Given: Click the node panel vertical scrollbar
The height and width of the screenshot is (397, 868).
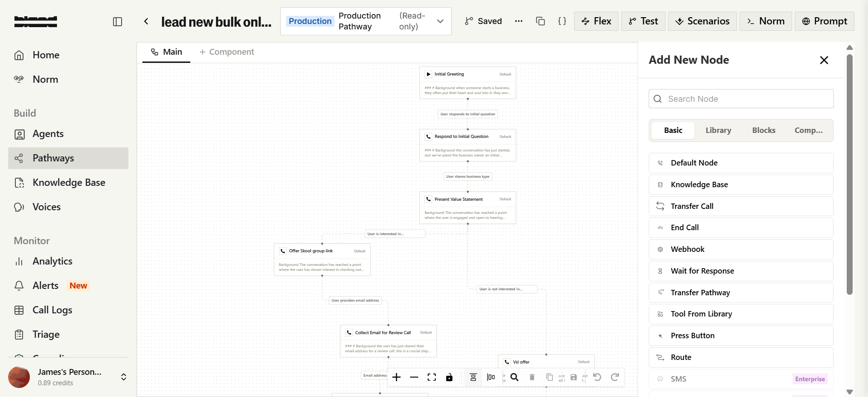Looking at the screenshot, I should pyautogui.click(x=849, y=175).
